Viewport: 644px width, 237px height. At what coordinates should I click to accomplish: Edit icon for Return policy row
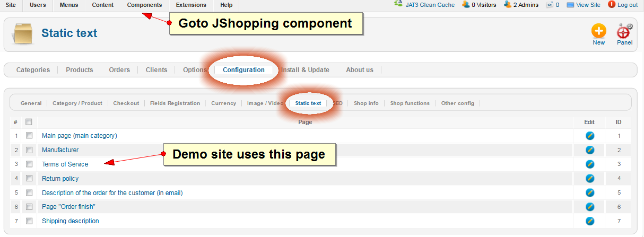pyautogui.click(x=590, y=178)
